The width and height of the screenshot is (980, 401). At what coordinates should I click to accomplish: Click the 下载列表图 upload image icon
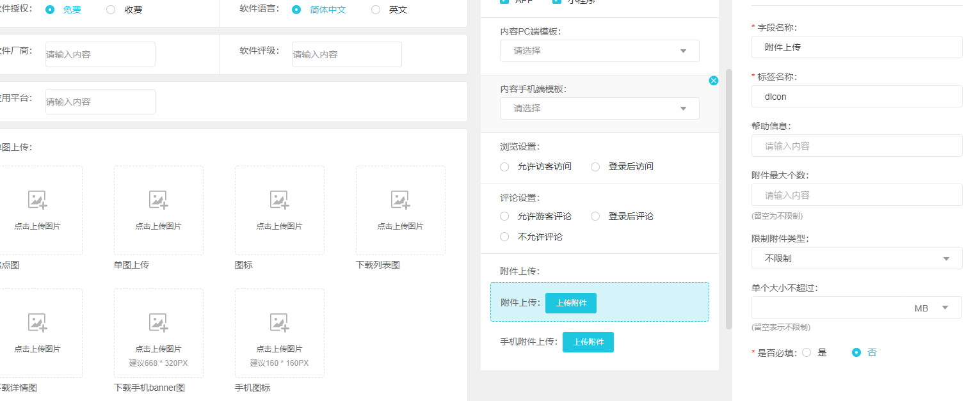(x=400, y=200)
